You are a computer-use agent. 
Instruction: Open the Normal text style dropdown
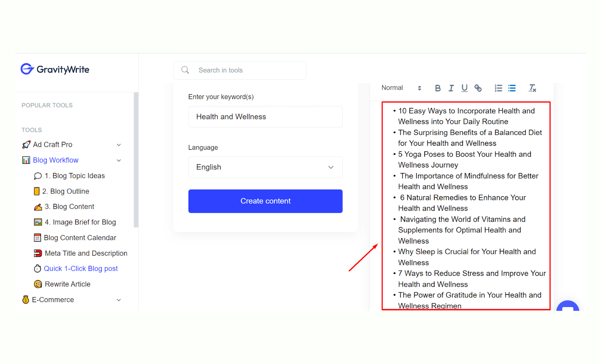[x=401, y=88]
